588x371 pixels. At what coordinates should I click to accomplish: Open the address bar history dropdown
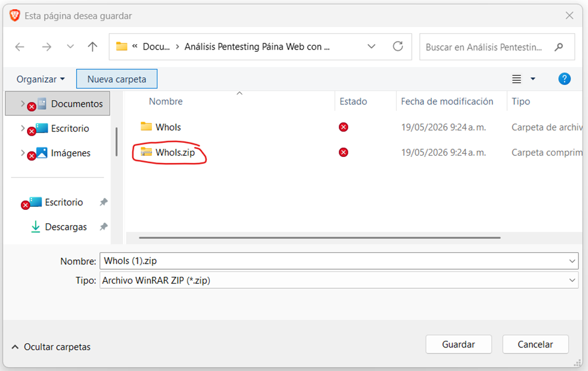[371, 46]
